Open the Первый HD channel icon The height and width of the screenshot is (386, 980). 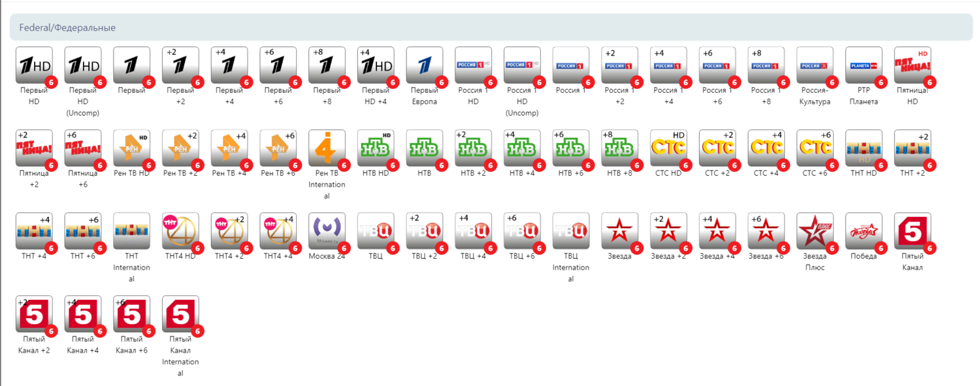(34, 65)
